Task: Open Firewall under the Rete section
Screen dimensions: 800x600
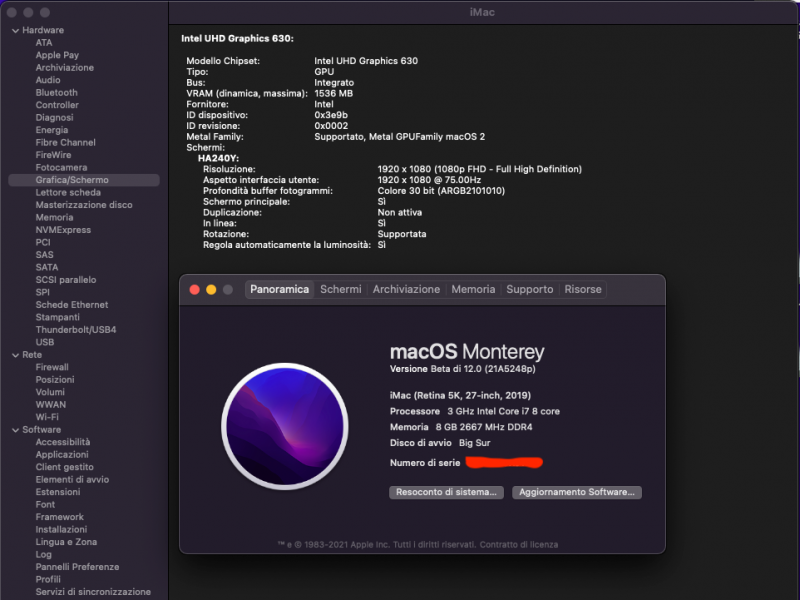Action: (x=52, y=367)
